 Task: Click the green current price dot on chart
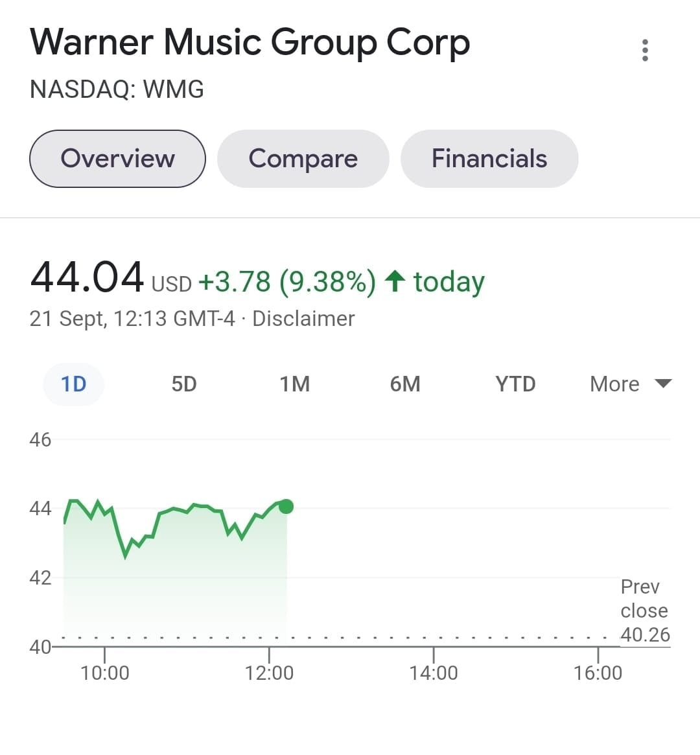point(286,506)
